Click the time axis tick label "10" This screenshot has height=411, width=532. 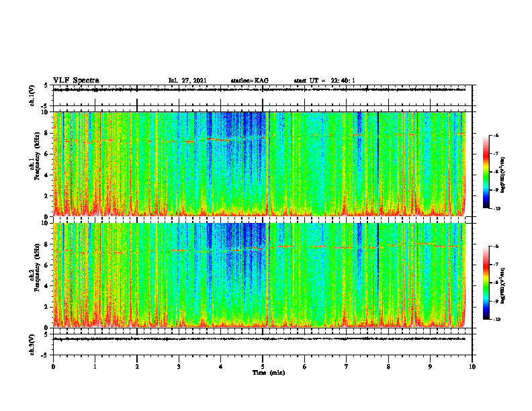click(472, 367)
